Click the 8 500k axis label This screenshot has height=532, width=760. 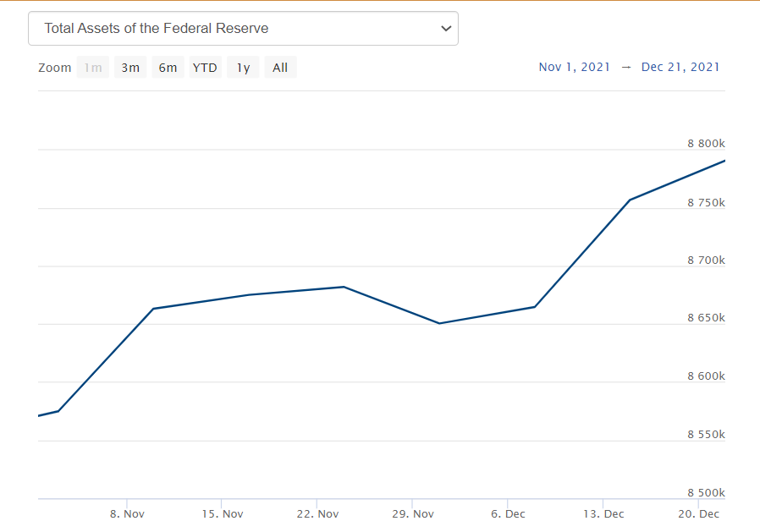tap(706, 493)
